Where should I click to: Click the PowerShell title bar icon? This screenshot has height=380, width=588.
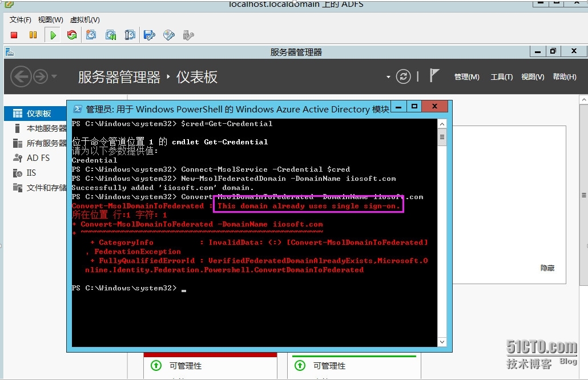click(77, 109)
